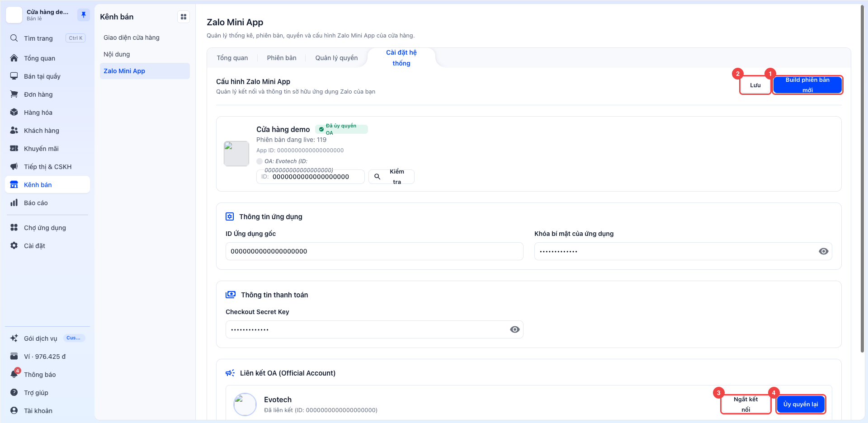Open Nội dung submenu item
Screen dimensions: 868x423
pyautogui.click(x=145, y=54)
